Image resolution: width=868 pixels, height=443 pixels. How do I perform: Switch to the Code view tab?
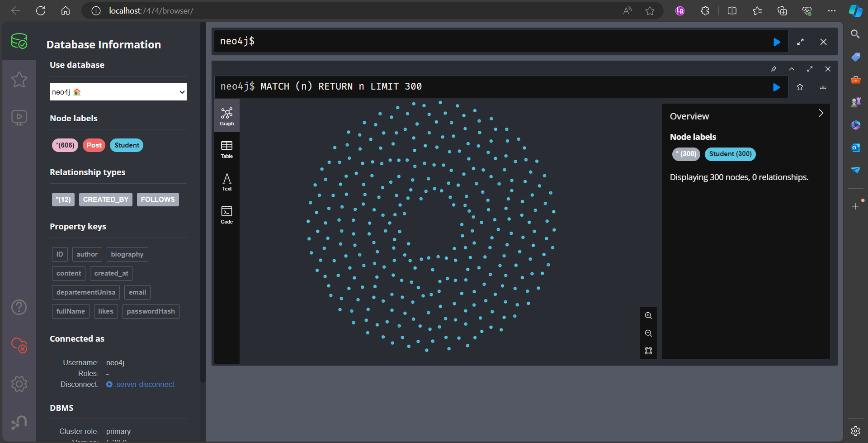coord(226,214)
